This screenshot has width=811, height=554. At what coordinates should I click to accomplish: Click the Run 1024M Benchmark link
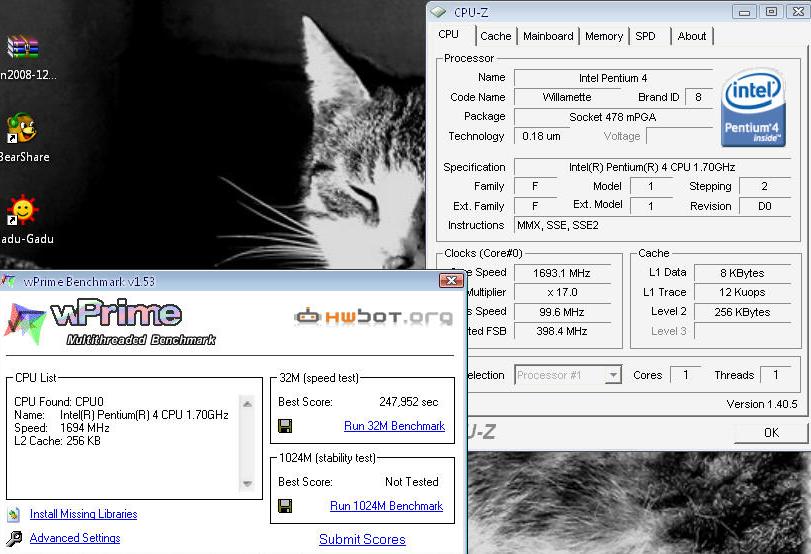(386, 505)
